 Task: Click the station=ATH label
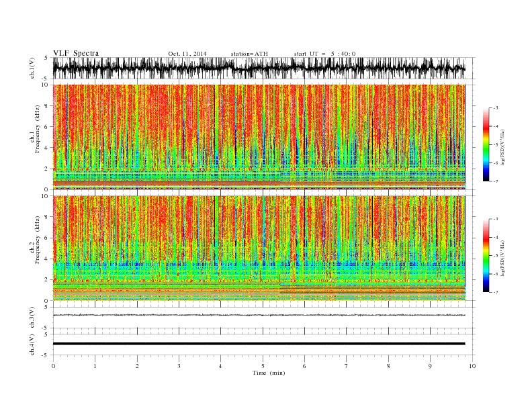249,54
